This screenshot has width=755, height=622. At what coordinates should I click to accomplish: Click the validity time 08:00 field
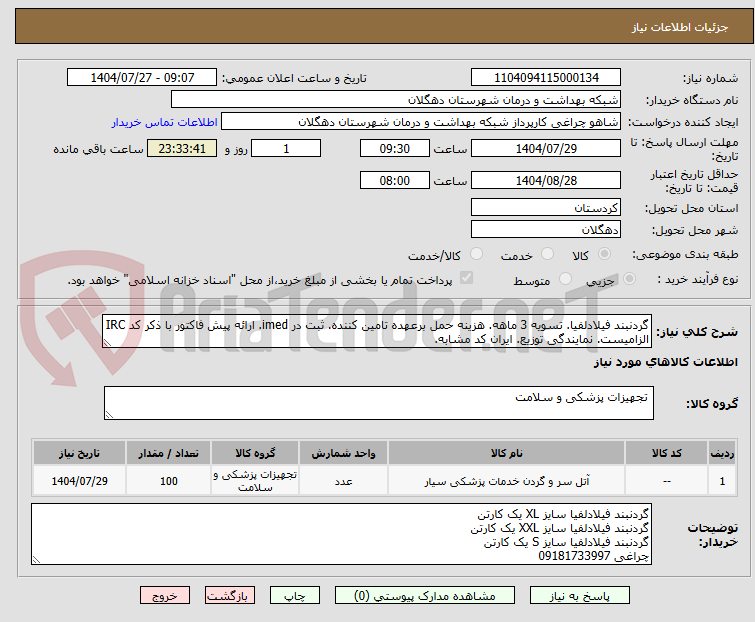click(x=395, y=180)
